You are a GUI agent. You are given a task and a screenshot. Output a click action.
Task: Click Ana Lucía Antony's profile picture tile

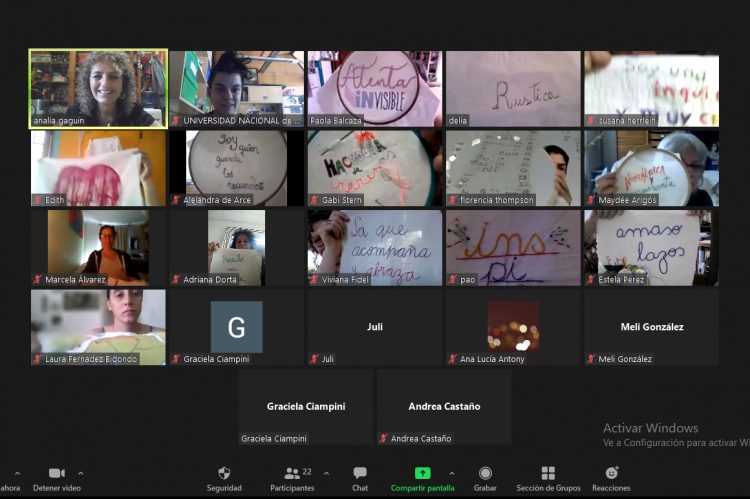point(513,327)
